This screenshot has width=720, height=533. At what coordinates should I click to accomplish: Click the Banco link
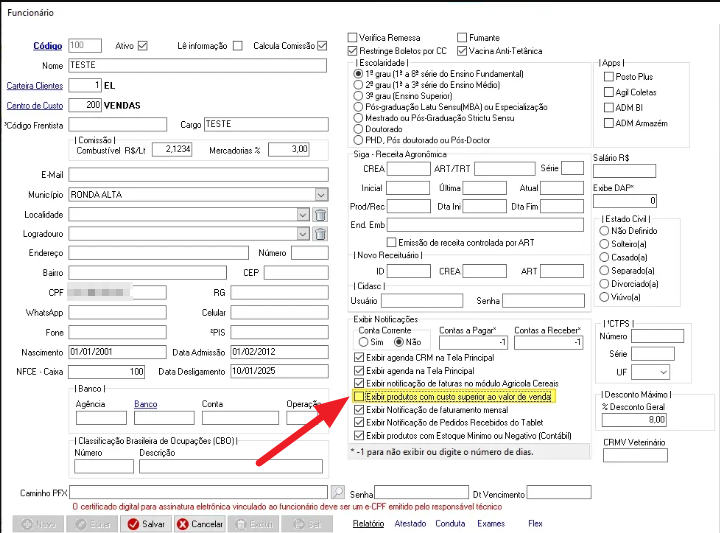point(146,404)
